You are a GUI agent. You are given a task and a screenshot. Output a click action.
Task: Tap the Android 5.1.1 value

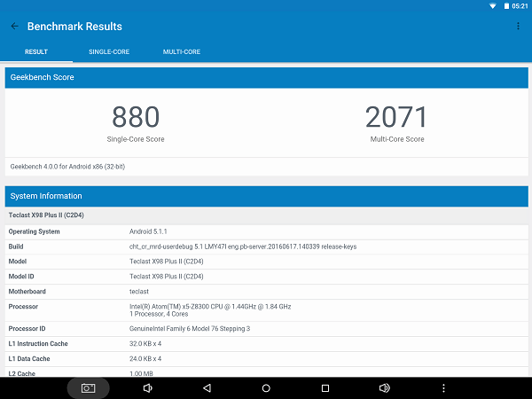tap(148, 231)
